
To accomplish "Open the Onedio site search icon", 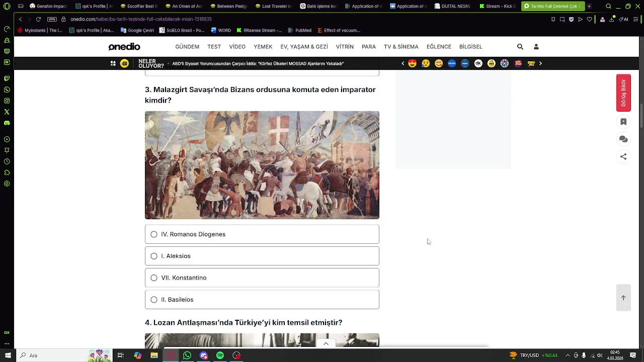I will coord(520,47).
